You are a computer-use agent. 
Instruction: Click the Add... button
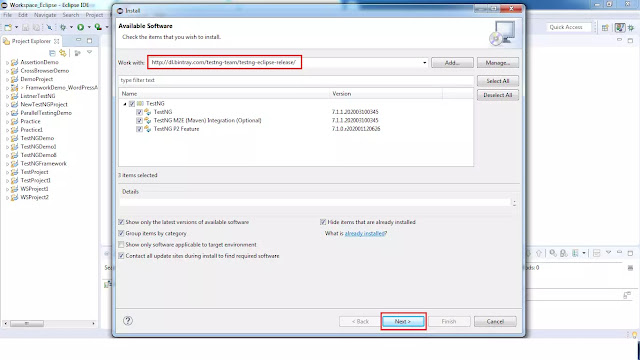pyautogui.click(x=452, y=63)
